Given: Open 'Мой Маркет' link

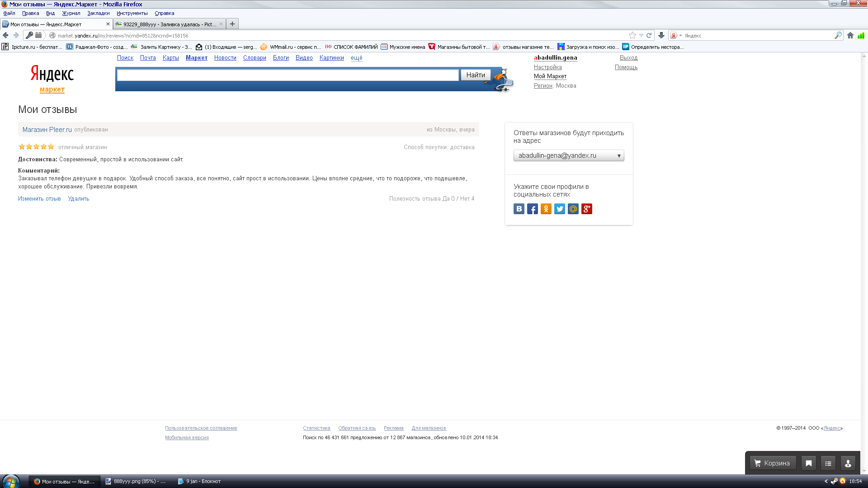Looking at the screenshot, I should tap(550, 76).
